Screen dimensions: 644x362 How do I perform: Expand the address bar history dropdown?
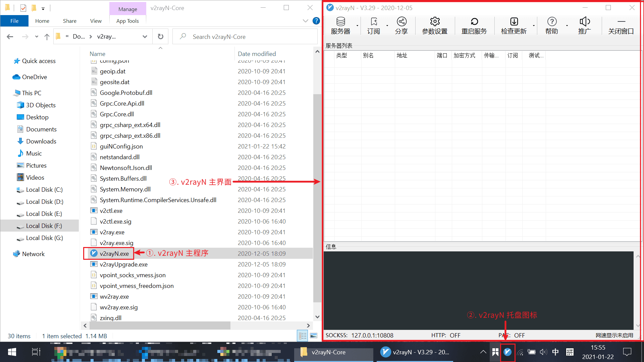coord(145,37)
